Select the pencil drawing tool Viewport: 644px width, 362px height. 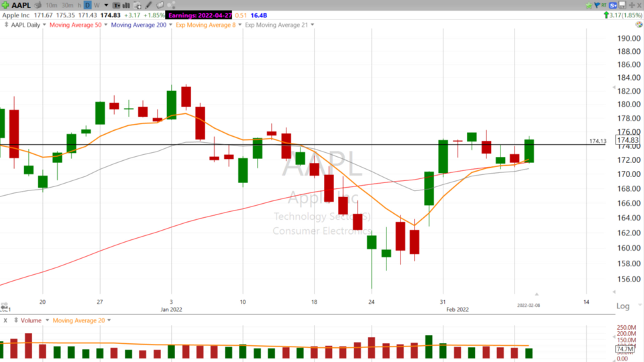point(148,5)
